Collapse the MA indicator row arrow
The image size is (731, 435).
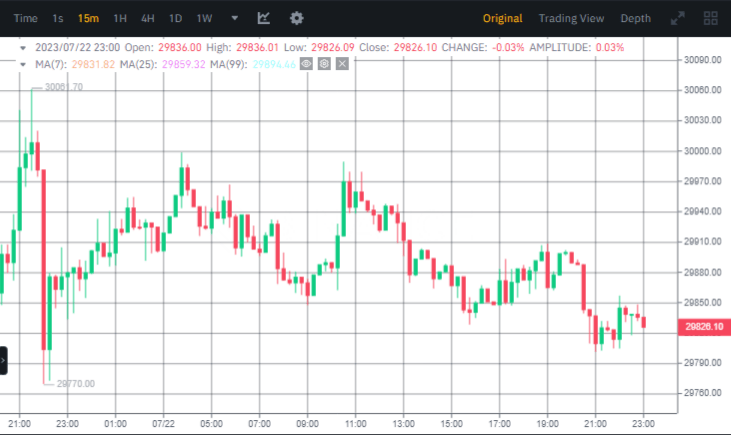22,64
